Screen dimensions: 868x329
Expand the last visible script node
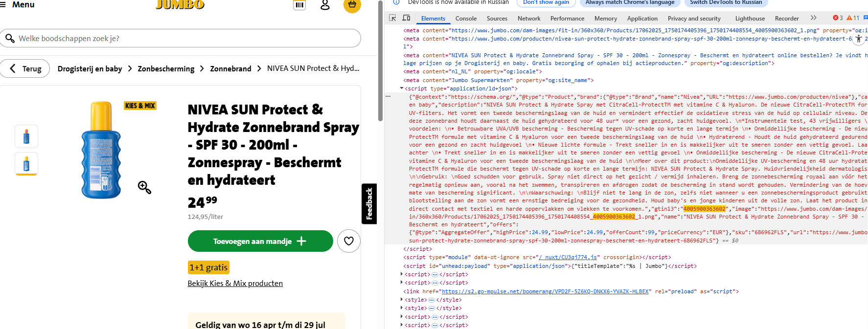[402, 325]
